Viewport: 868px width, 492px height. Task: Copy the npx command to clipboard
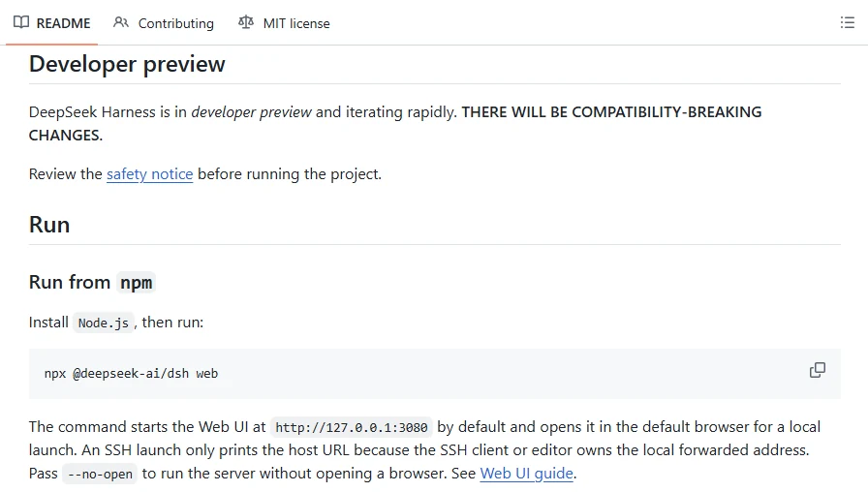[x=817, y=370]
